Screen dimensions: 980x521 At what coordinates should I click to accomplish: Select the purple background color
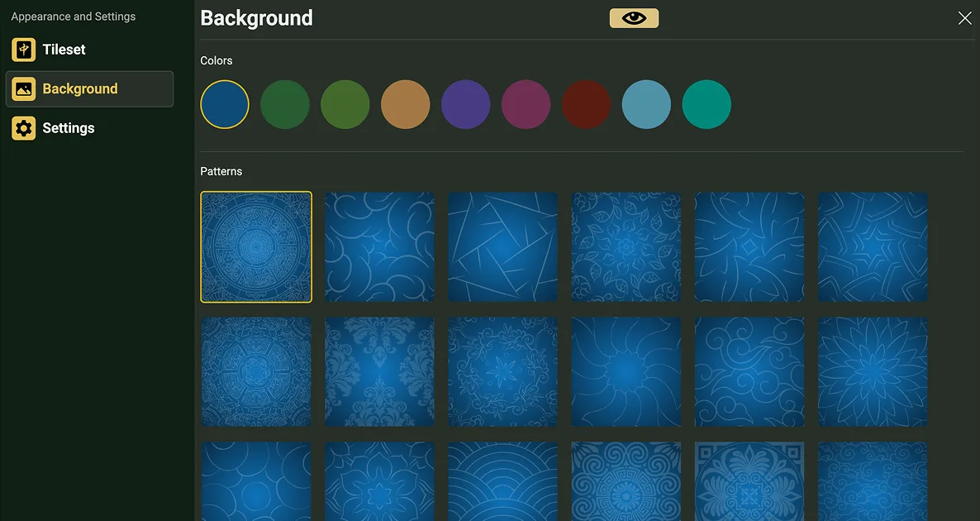(466, 104)
